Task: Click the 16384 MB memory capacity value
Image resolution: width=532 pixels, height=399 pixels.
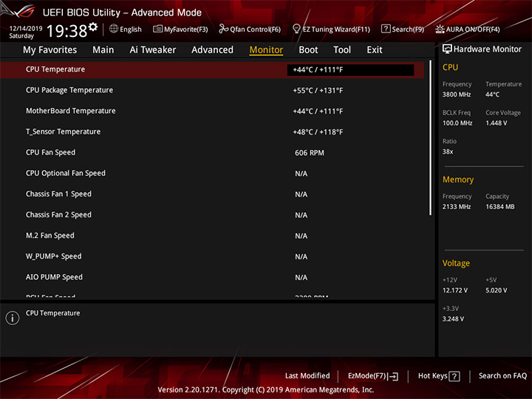Action: tap(499, 207)
